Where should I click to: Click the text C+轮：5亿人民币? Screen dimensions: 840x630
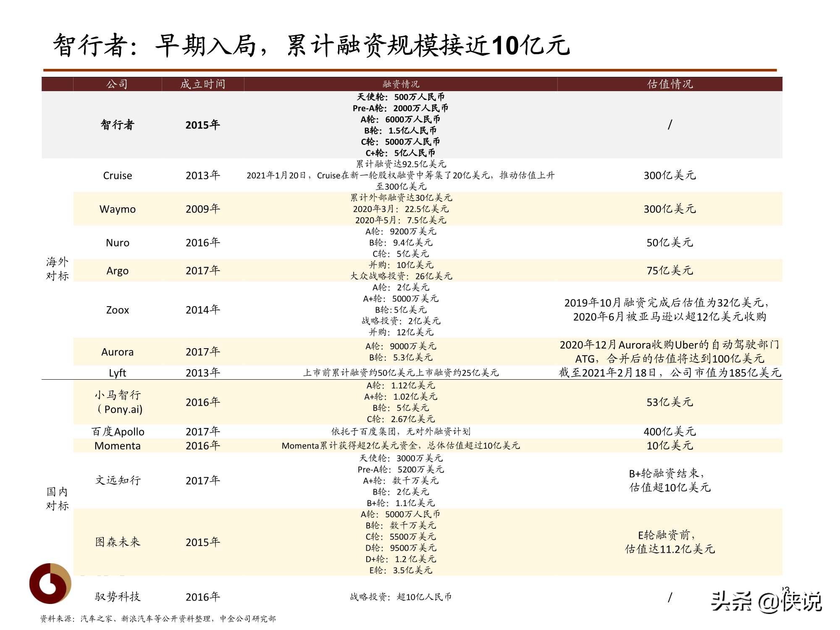401,153
